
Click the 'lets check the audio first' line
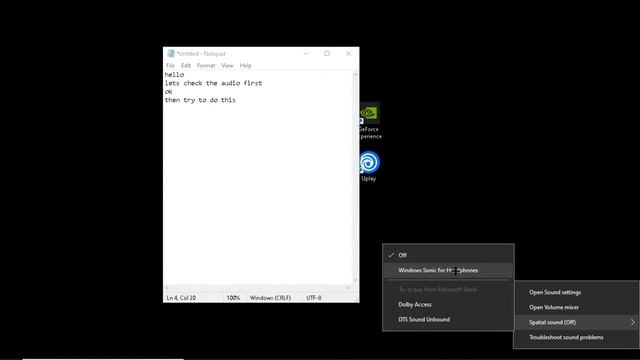click(213, 83)
